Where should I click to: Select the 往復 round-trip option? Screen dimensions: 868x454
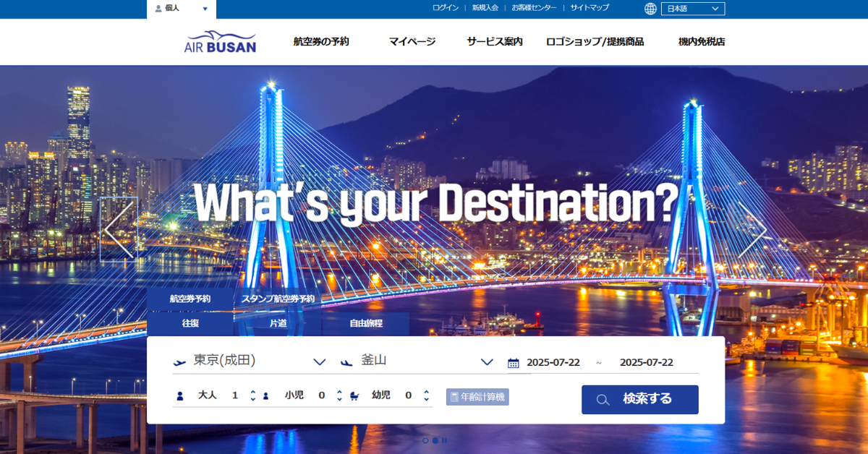(190, 324)
